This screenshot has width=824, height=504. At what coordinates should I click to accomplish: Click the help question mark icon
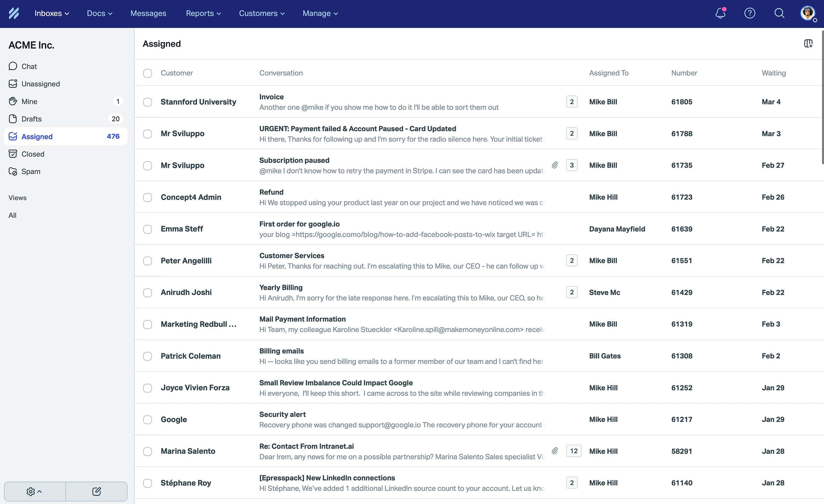click(x=749, y=14)
